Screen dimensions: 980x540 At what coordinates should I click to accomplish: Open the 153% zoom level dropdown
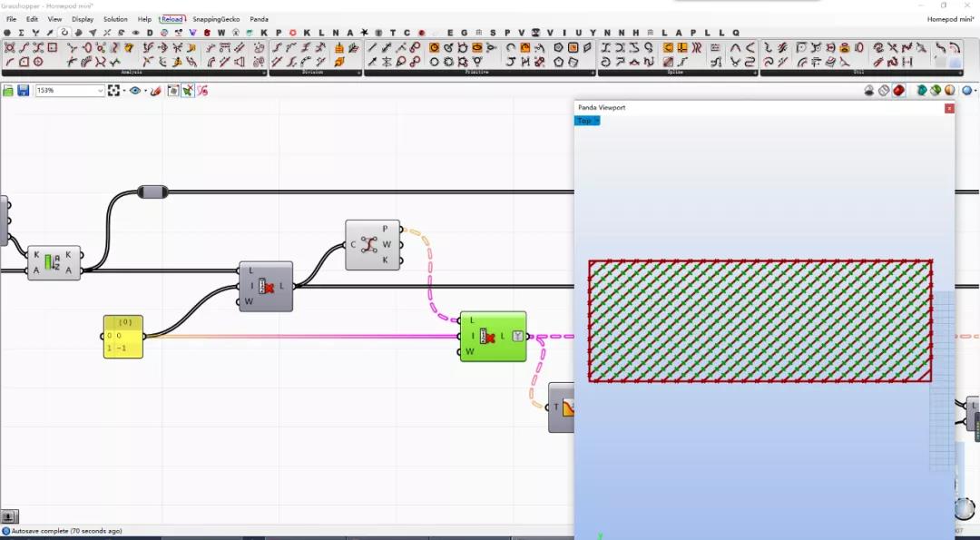click(x=100, y=91)
